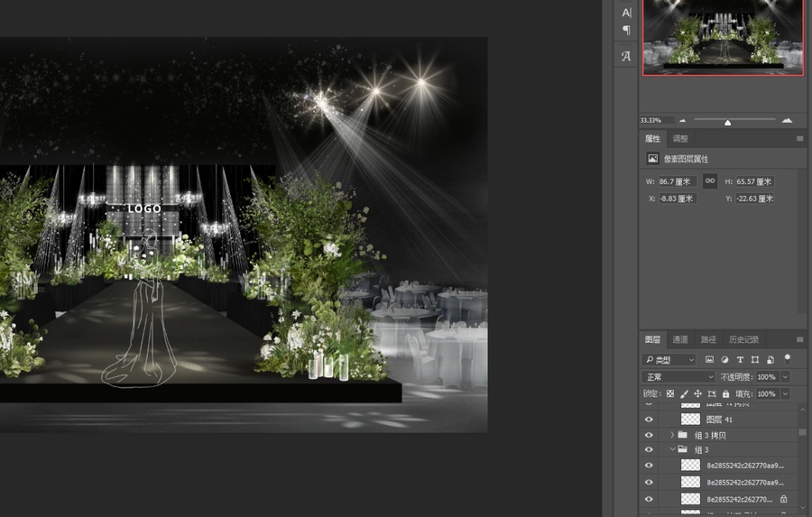Hide the locked 8e2855242c262770 layer
This screenshot has width=812, height=517.
(x=649, y=499)
